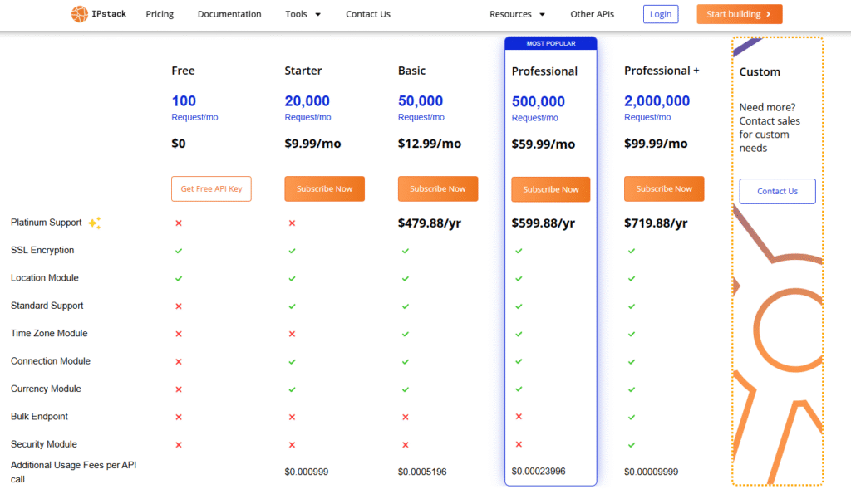851x504 pixels.
Task: Click green check for Starter SSL Encryption
Action: pos(292,251)
